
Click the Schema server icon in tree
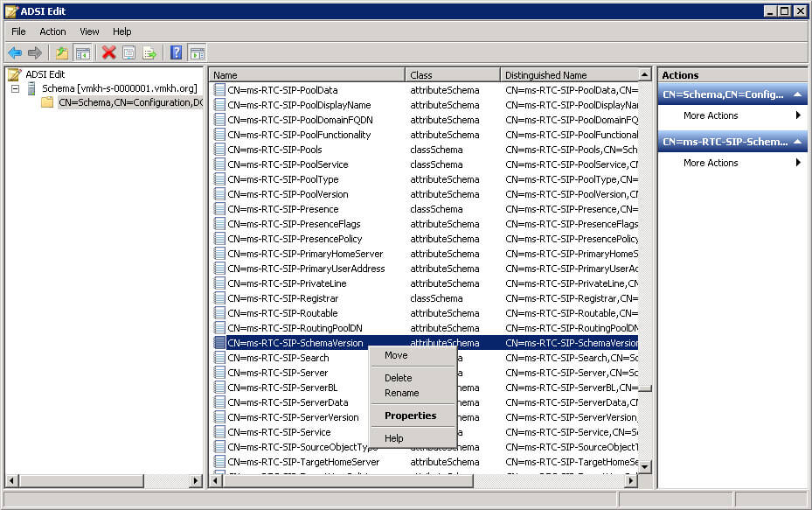point(31,88)
